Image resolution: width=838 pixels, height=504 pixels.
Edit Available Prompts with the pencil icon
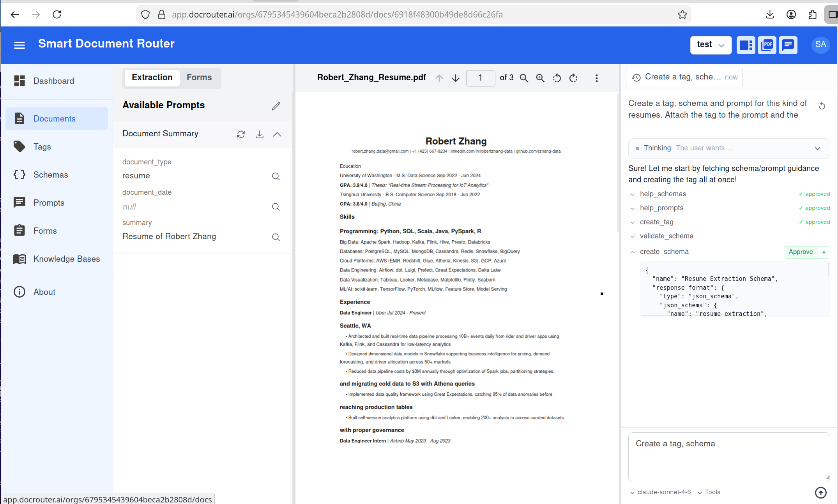click(276, 106)
